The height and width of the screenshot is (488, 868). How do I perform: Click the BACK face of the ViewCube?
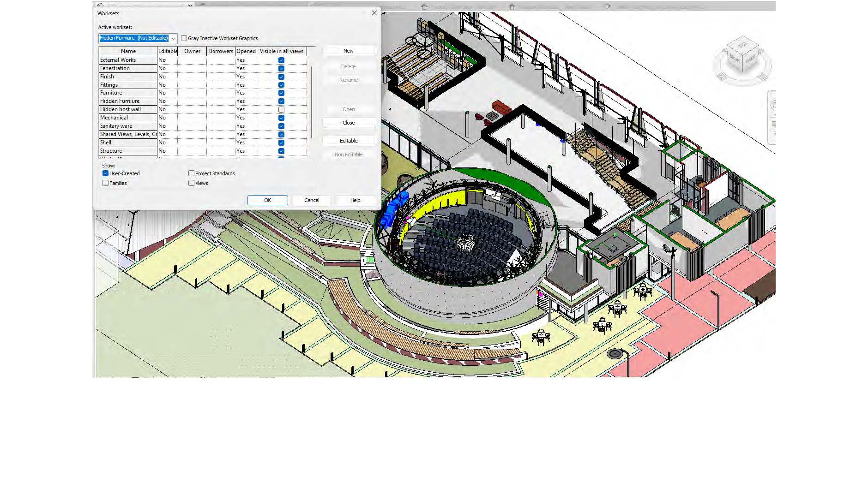point(751,59)
